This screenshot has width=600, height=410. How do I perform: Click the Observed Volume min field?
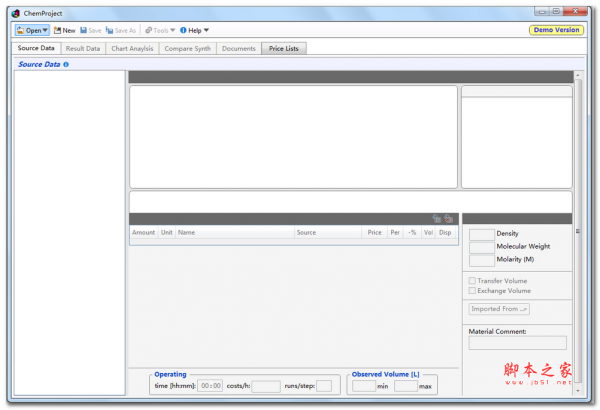(x=364, y=386)
